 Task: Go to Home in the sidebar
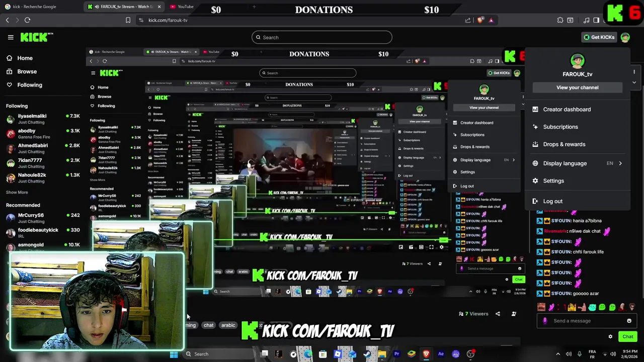(x=19, y=58)
